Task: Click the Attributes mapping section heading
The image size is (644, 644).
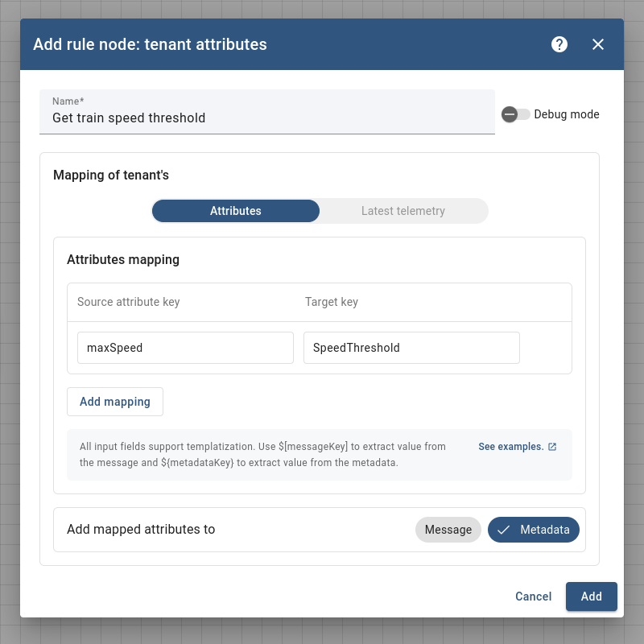Action: pos(123,260)
